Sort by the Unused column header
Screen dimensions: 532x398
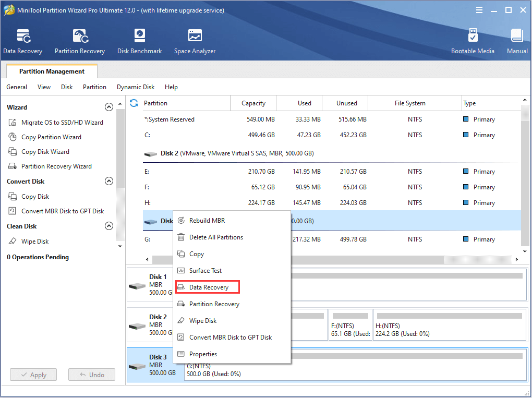point(345,103)
